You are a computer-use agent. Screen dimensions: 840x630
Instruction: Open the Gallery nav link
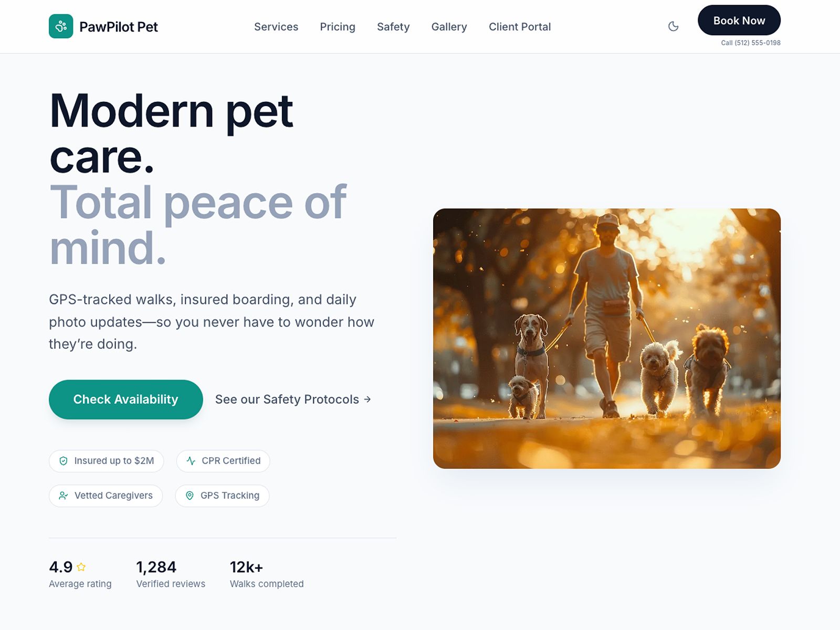pyautogui.click(x=449, y=27)
